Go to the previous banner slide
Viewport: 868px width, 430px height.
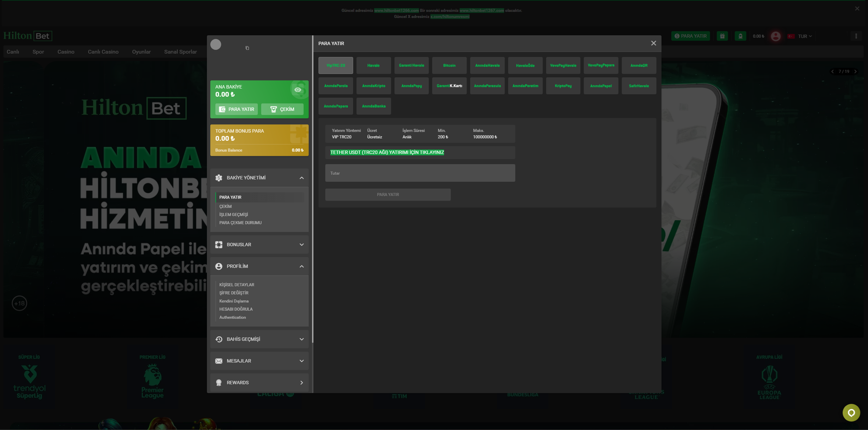click(832, 72)
